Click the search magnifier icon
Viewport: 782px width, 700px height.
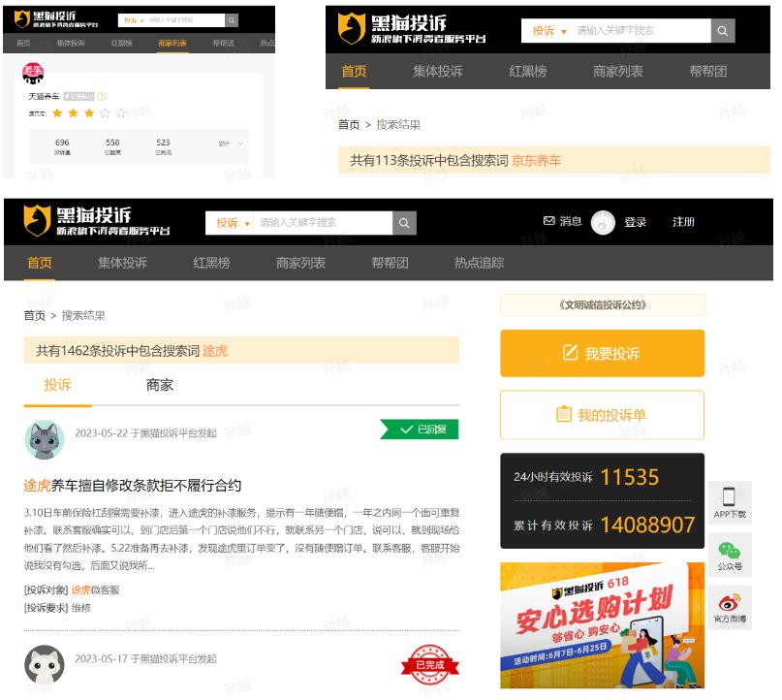(405, 223)
